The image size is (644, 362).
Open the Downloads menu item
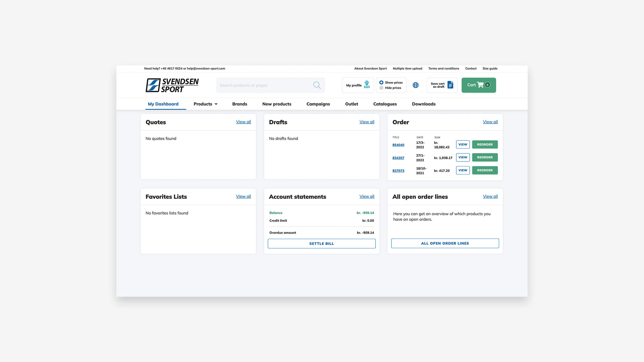[424, 104]
